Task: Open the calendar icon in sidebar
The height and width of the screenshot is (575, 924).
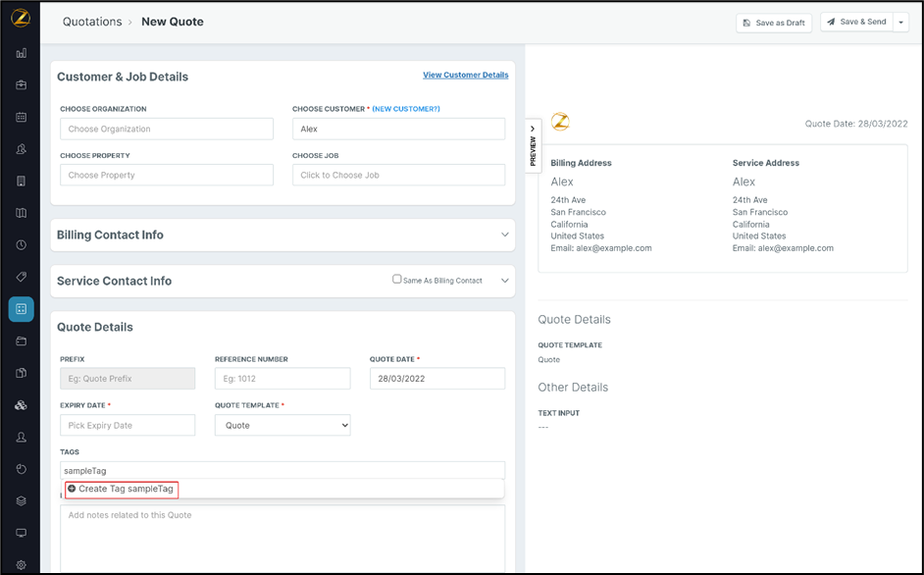Action: (x=22, y=118)
